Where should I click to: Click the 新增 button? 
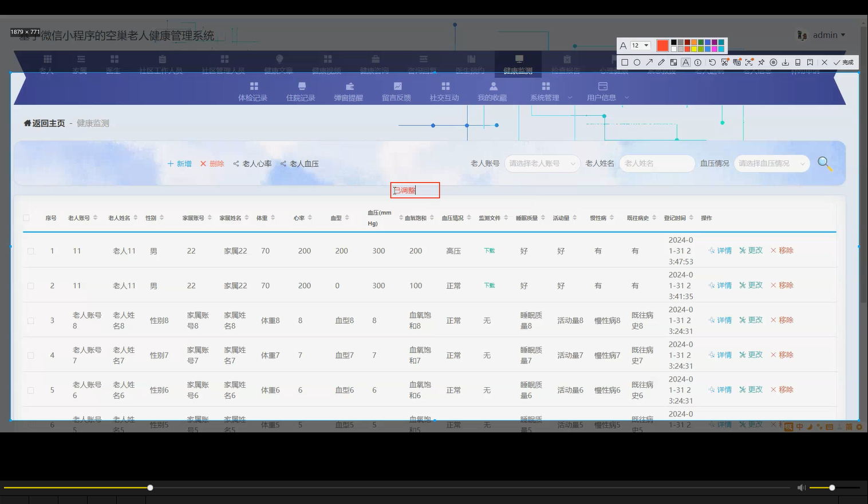point(179,163)
